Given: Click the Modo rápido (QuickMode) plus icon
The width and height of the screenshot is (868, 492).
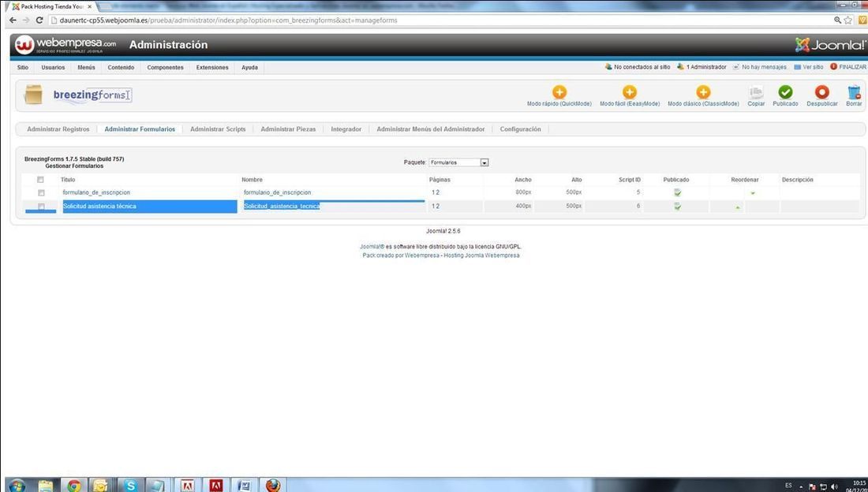Looking at the screenshot, I should pos(559,92).
